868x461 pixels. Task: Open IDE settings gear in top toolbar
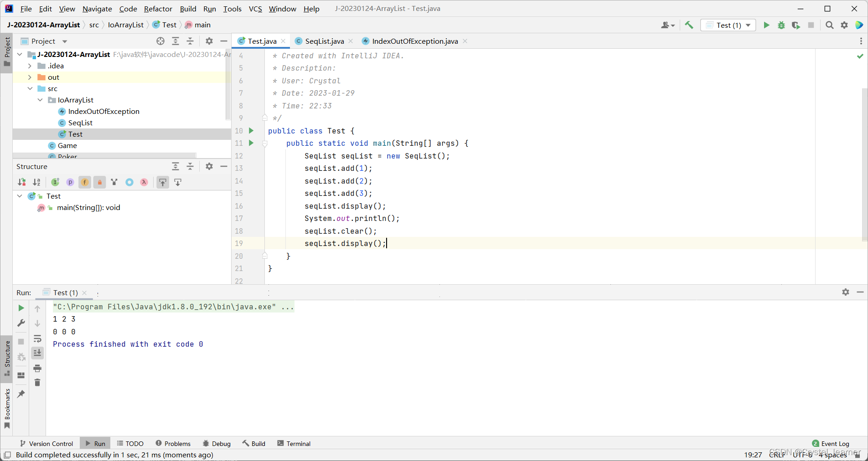(844, 25)
